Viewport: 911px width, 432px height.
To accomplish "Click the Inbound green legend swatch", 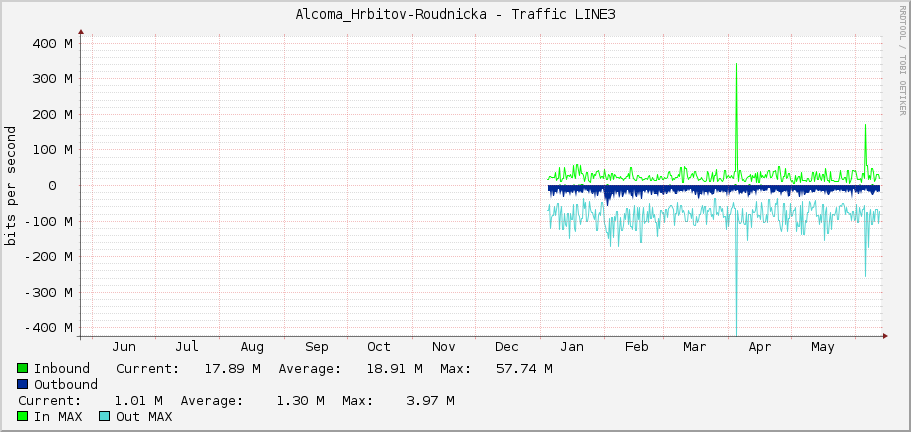I will 23,368.
